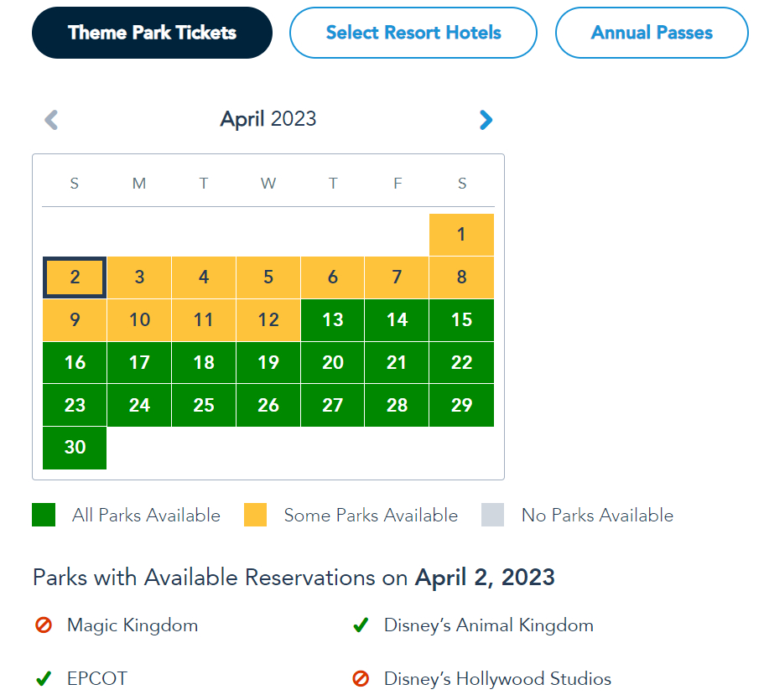Image resolution: width=764 pixels, height=700 pixels.
Task: Select April 19 on the calendar
Action: 268,363
